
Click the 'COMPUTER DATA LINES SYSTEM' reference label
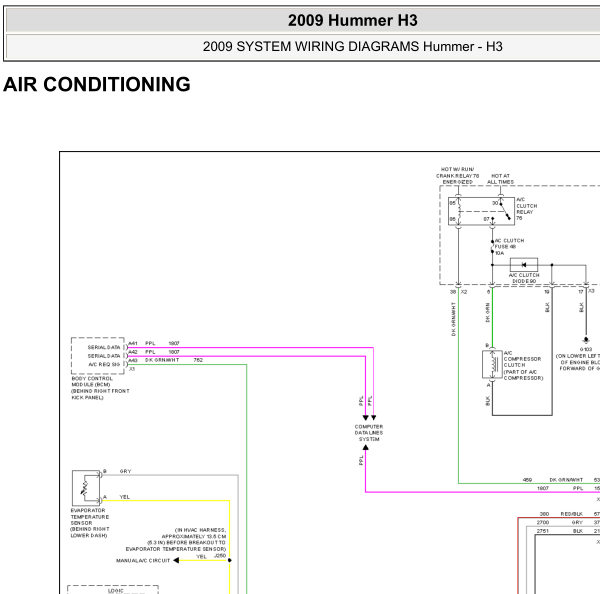[369, 433]
